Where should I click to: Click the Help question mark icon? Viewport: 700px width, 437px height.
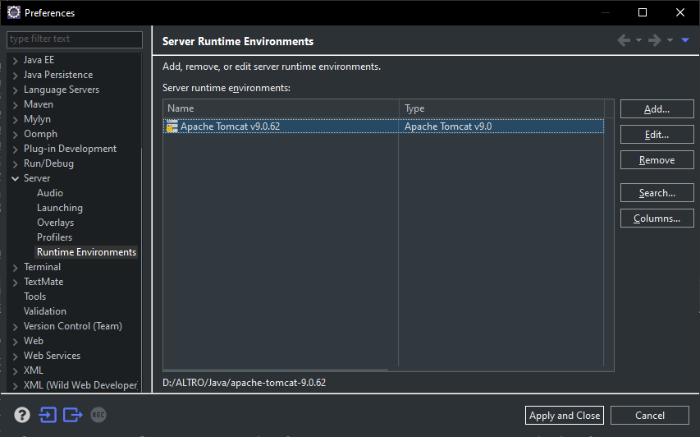point(22,414)
